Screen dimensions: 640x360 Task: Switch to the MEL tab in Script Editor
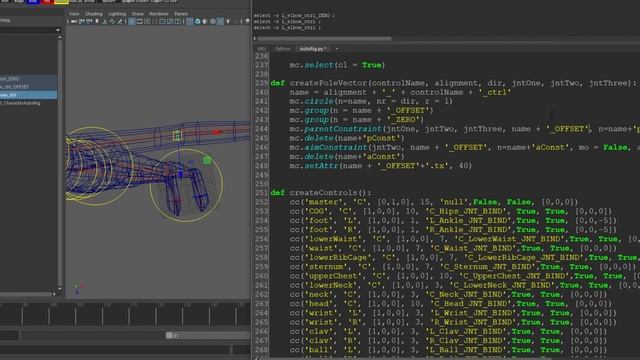point(262,49)
